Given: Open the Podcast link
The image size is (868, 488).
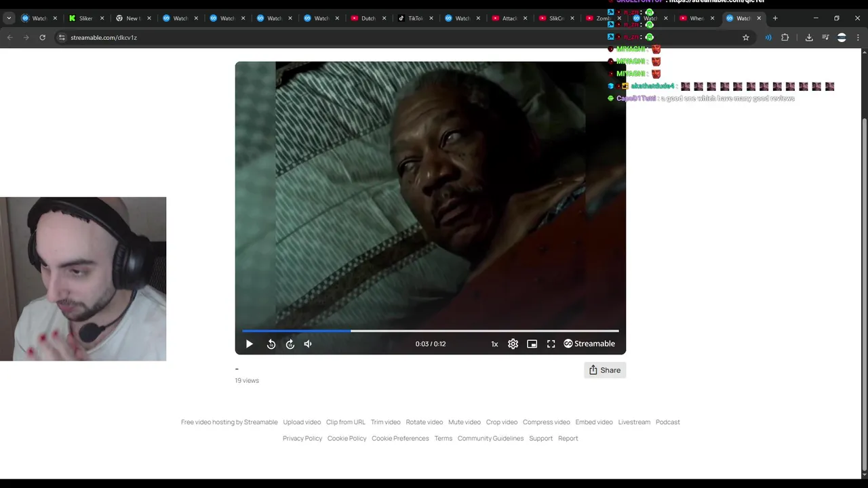Looking at the screenshot, I should (x=667, y=422).
